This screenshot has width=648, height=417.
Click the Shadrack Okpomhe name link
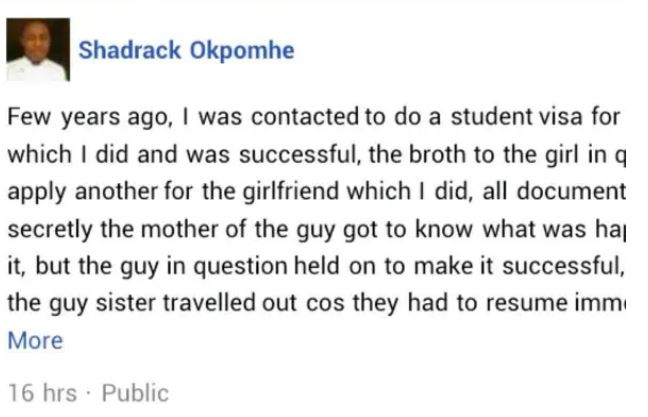pos(186,51)
